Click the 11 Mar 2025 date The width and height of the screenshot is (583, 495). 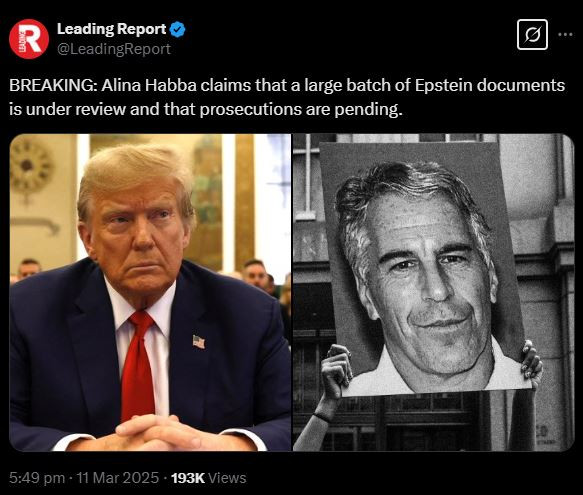pos(117,478)
